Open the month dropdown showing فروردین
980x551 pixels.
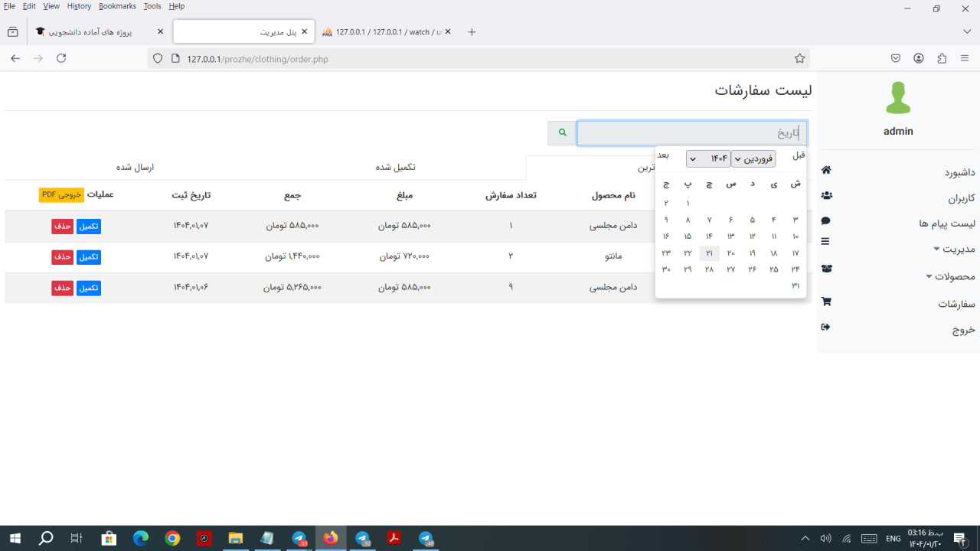pos(753,158)
